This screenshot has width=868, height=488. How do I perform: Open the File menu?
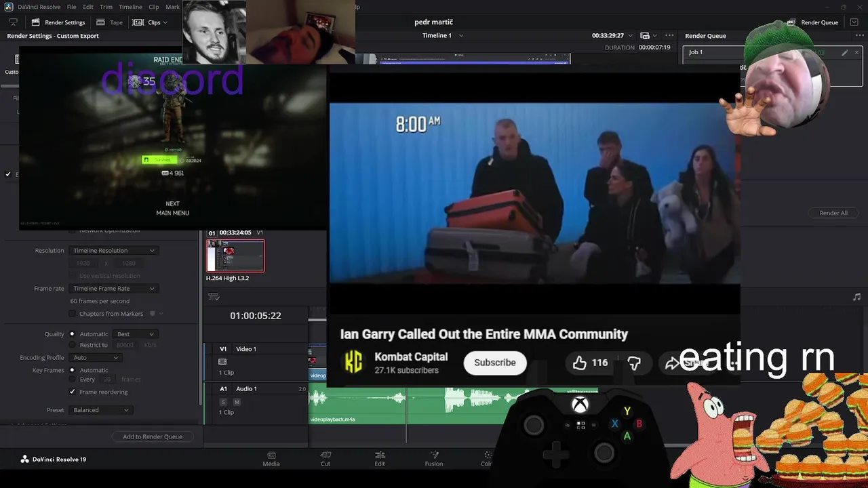coord(71,7)
